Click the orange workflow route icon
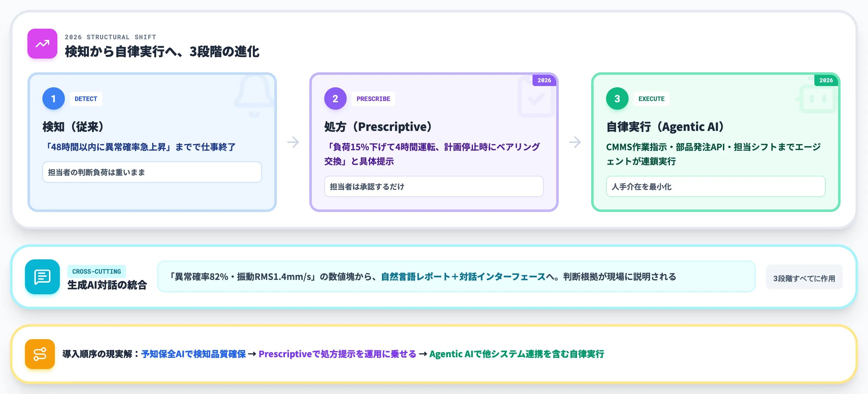The image size is (868, 394). click(x=40, y=354)
